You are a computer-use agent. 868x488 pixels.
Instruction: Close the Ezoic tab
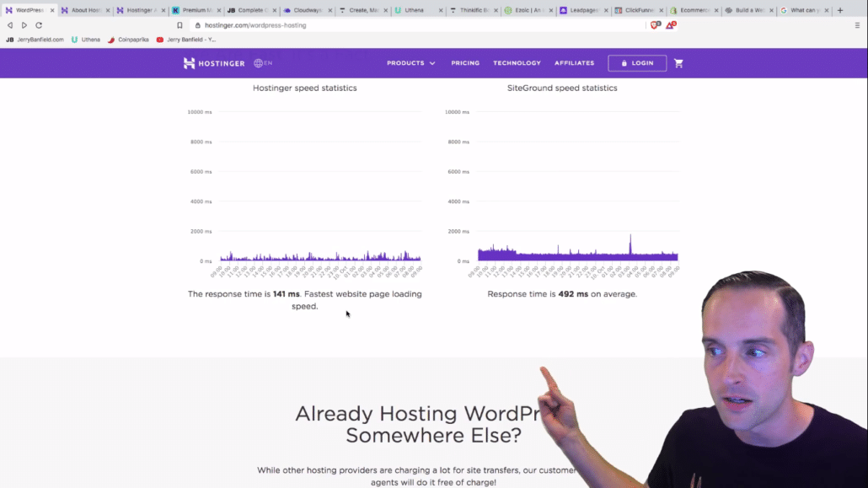click(551, 10)
